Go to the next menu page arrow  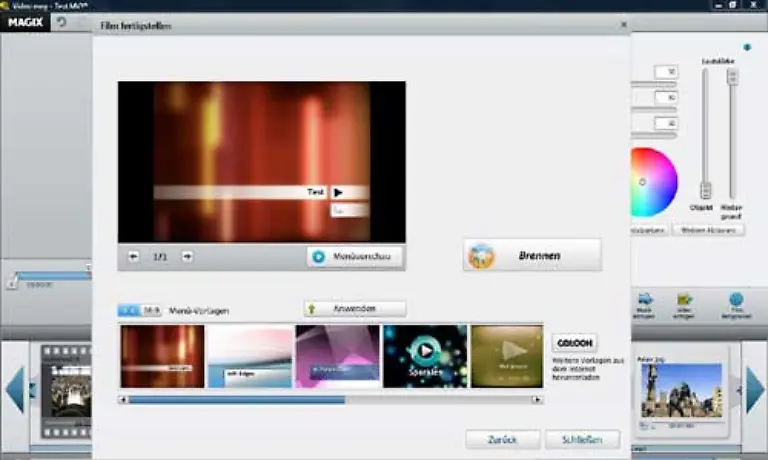(186, 257)
